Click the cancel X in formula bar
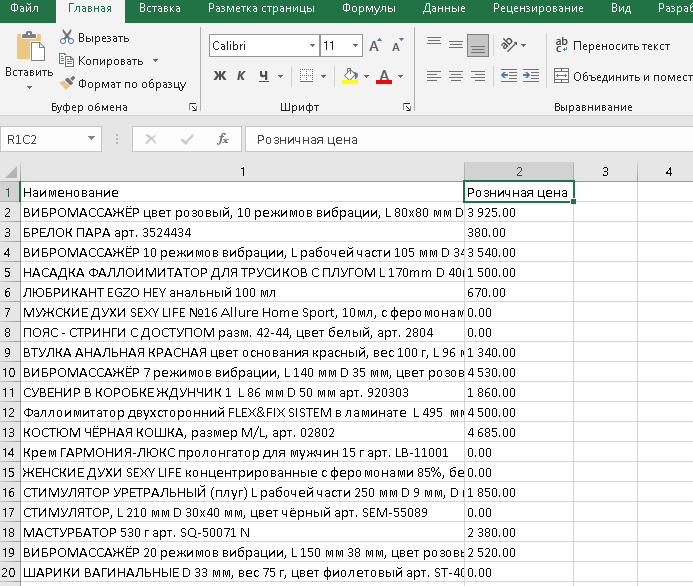 [x=151, y=139]
